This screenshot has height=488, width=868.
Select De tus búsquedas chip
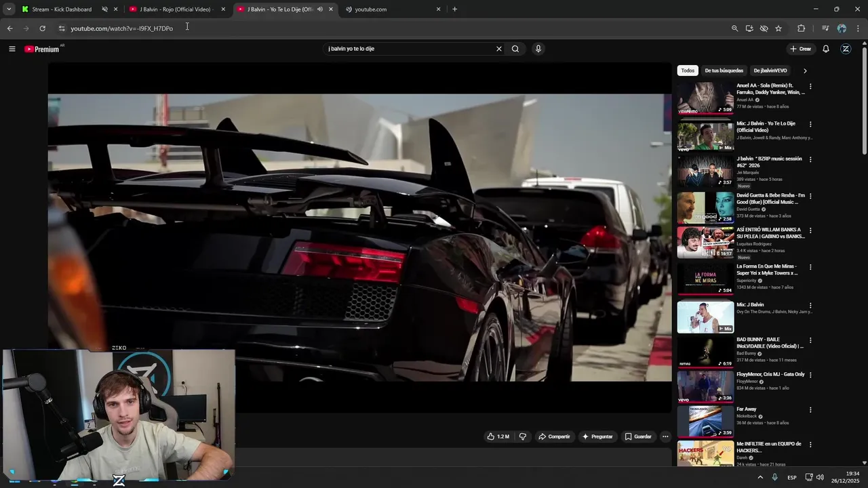(724, 70)
